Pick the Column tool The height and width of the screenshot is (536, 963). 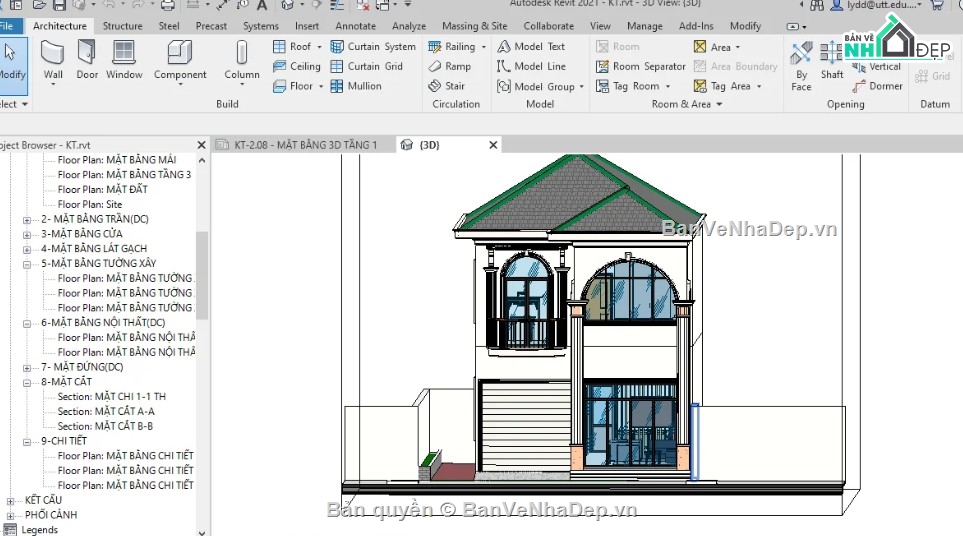242,61
